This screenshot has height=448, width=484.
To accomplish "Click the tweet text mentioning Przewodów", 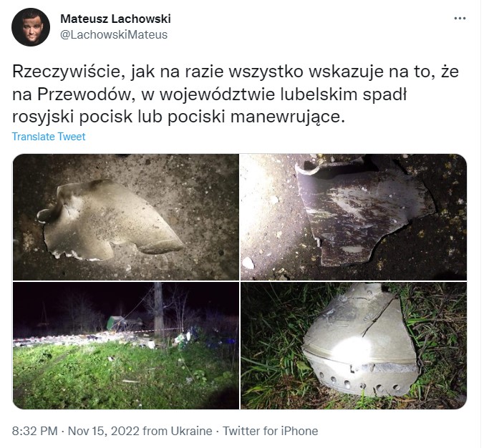I will tap(236, 94).
